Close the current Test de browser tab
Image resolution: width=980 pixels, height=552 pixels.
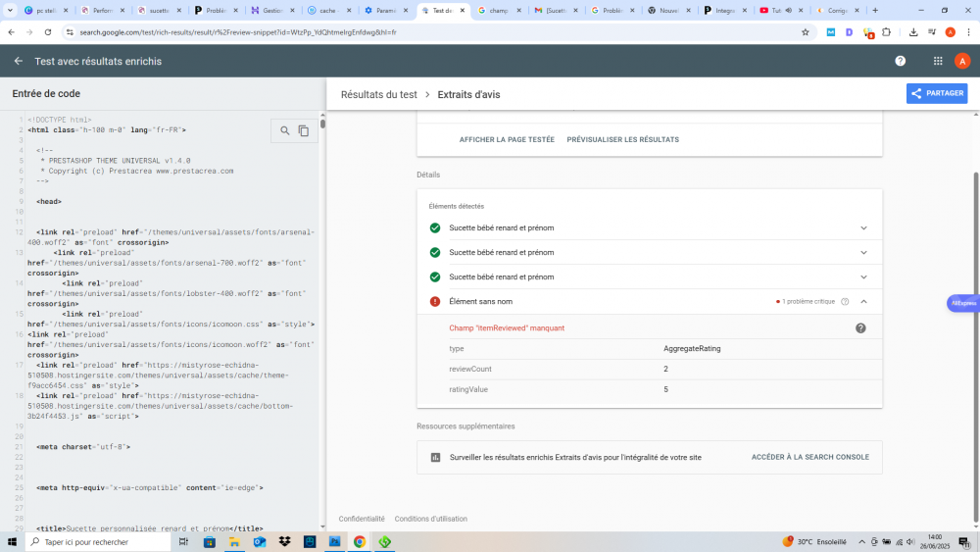(463, 11)
